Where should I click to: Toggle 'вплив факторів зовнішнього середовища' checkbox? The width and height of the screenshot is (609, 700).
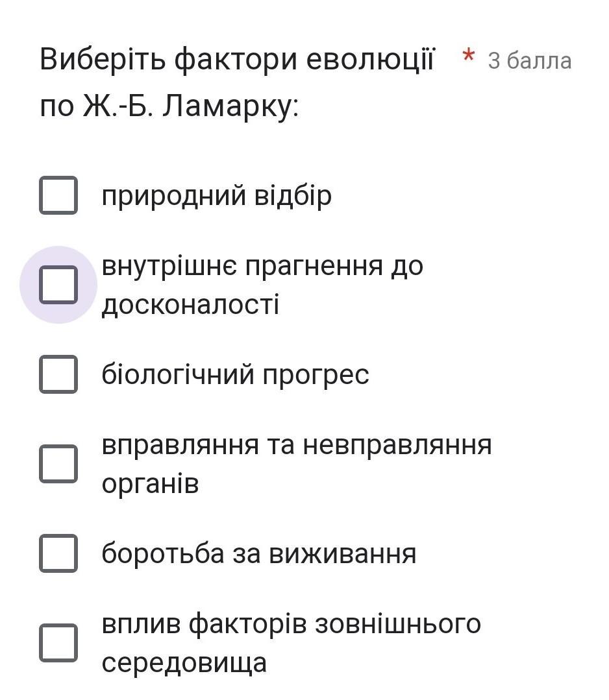58,643
